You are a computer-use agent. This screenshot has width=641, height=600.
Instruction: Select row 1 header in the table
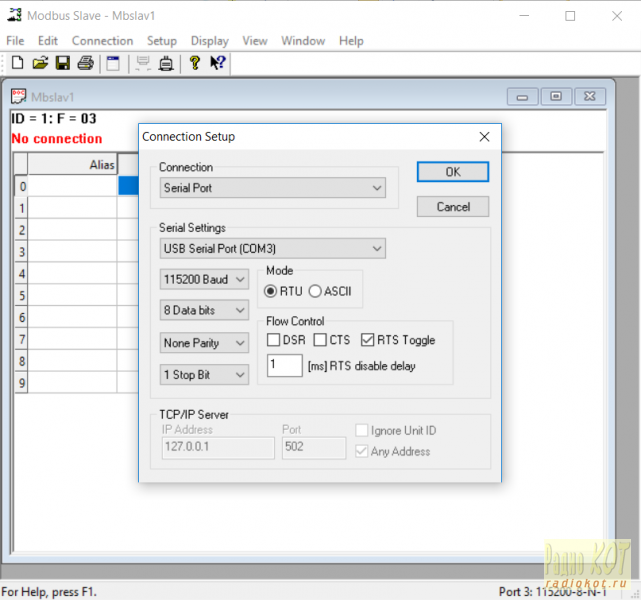click(x=21, y=208)
